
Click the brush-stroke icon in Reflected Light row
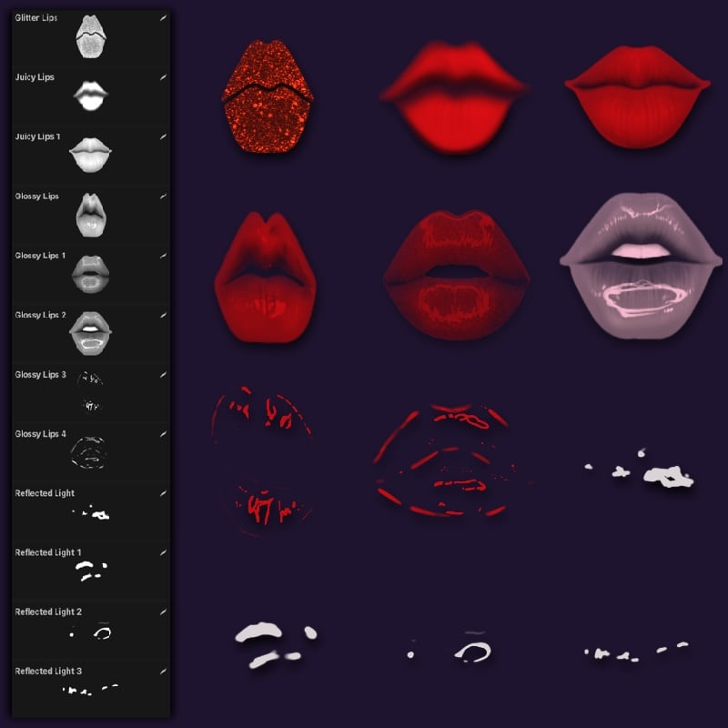click(x=164, y=493)
